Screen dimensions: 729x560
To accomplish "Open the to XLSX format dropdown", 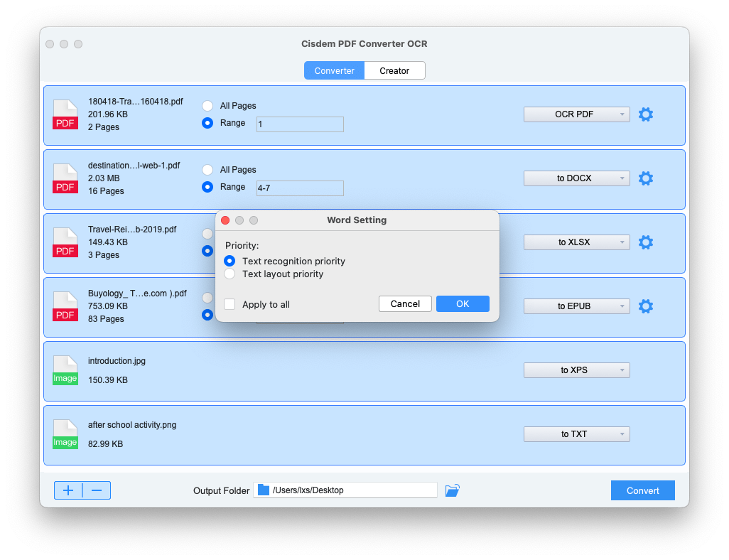I will (x=576, y=242).
